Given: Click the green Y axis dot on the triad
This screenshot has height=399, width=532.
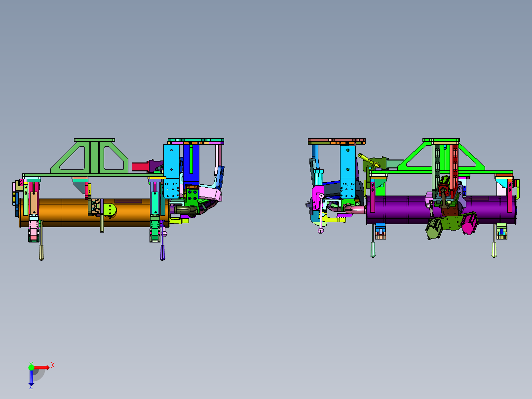Looking at the screenshot, I should (31, 367).
